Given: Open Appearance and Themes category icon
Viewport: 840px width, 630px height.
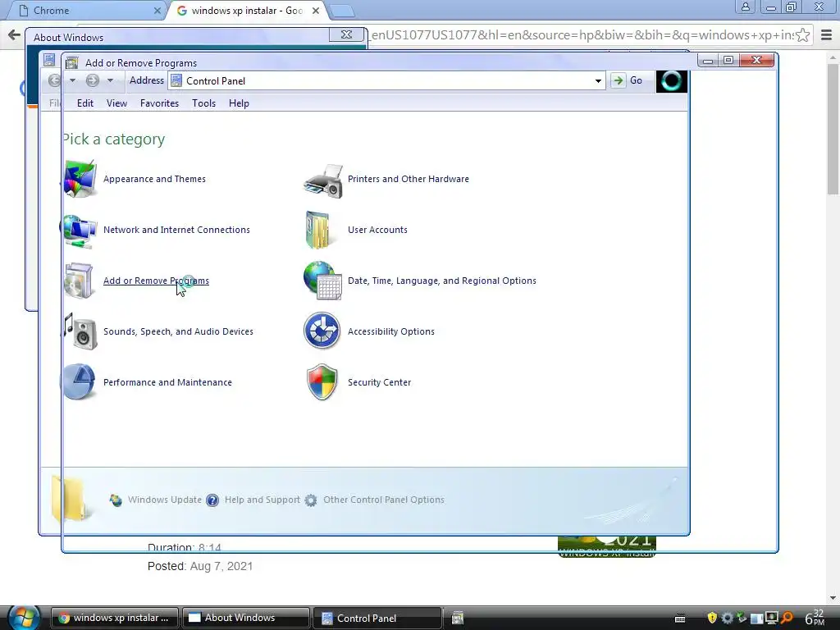Looking at the screenshot, I should [x=80, y=179].
